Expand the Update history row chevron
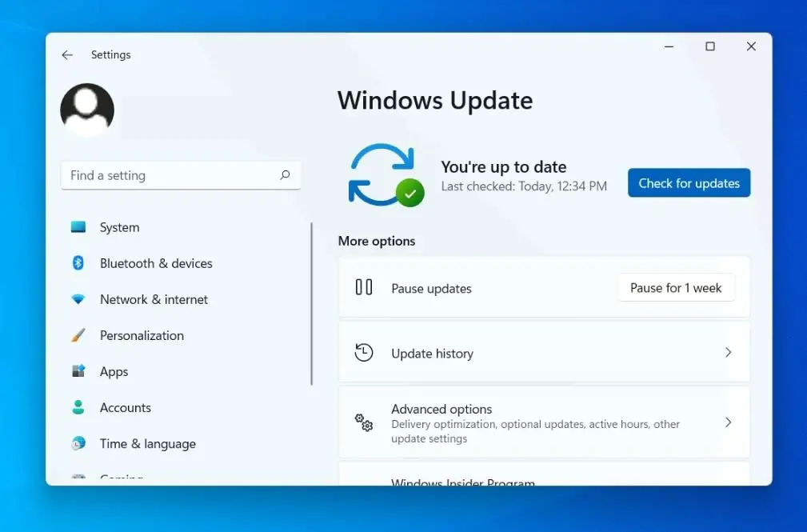The image size is (807, 532). [728, 352]
